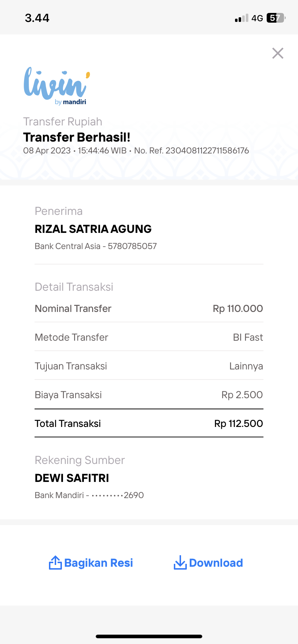298x644 pixels.
Task: Tap recipient name RIZAL SATRIA AGUNG
Action: 93,229
